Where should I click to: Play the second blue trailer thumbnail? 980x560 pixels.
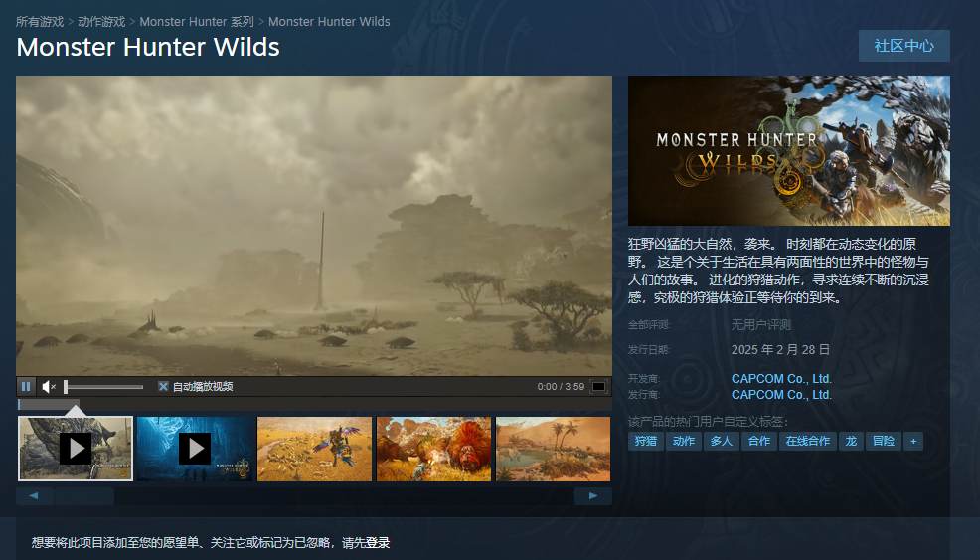pyautogui.click(x=195, y=449)
